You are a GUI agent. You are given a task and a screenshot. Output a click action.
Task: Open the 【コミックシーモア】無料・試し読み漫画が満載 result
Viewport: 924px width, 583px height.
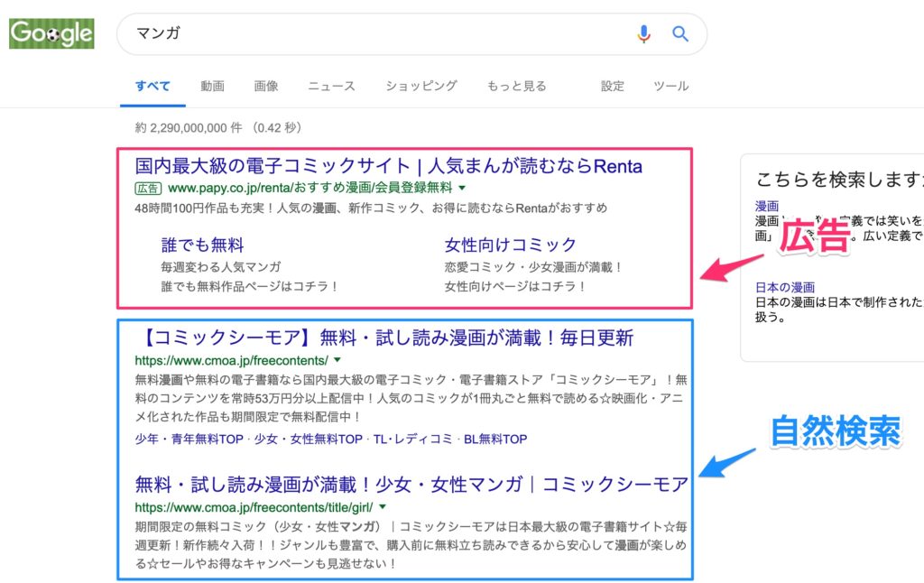coord(386,338)
